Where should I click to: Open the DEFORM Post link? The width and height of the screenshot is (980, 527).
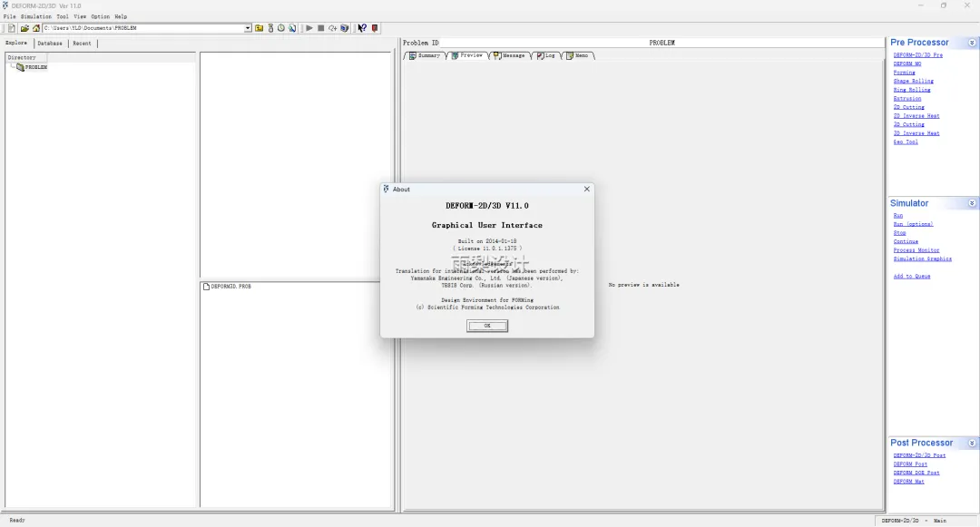click(910, 464)
